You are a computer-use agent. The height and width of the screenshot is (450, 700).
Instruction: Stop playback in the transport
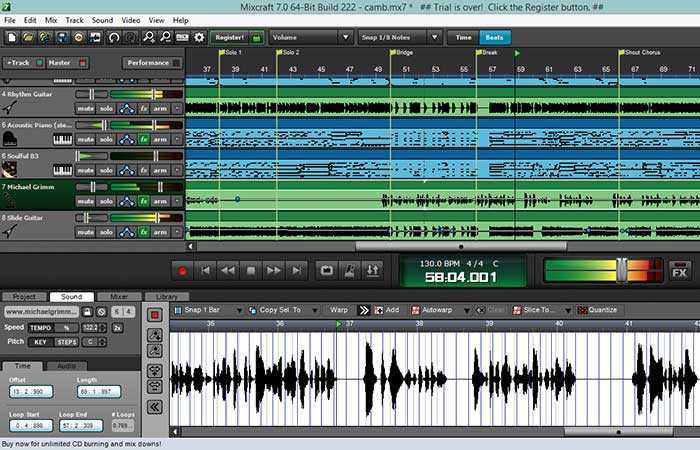pos(251,271)
